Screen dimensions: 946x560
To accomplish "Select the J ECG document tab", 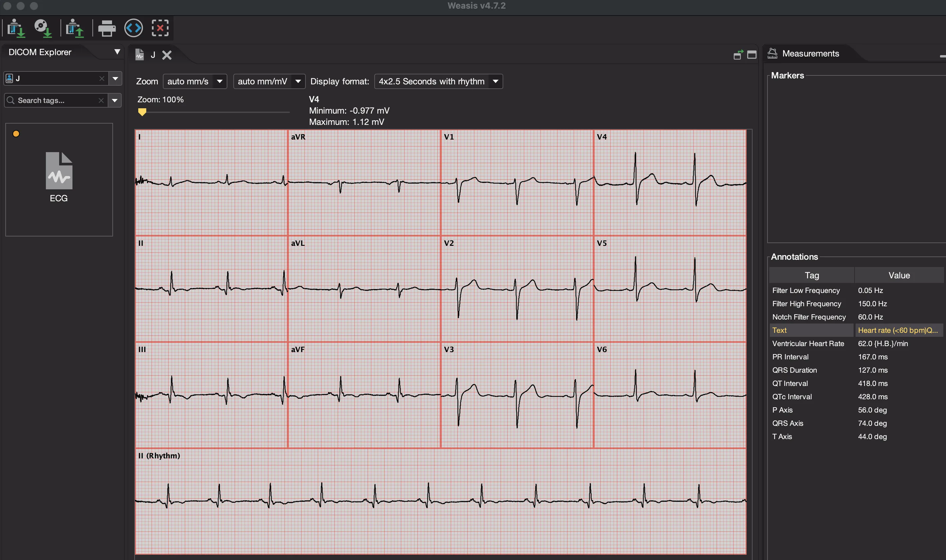I will coord(153,55).
